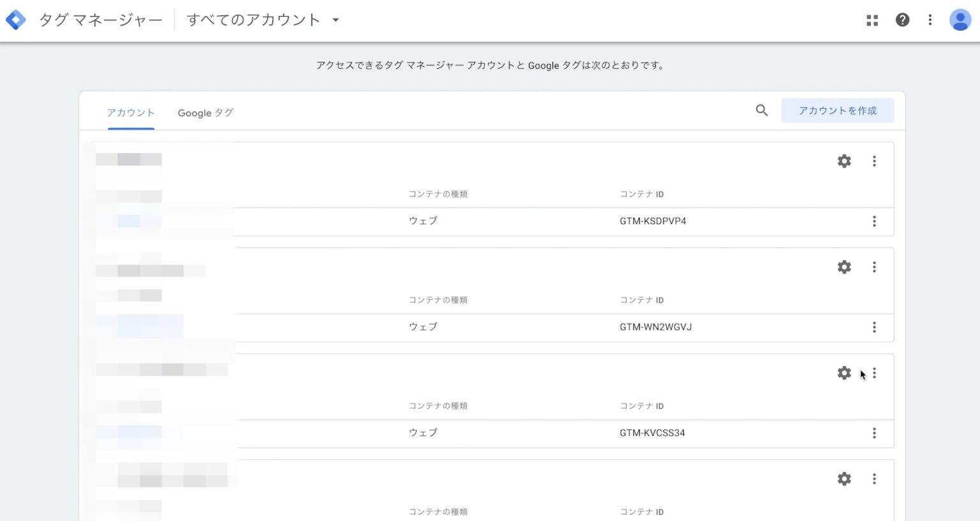Open more options for GTM-KVCSS34 row
Image resolution: width=980 pixels, height=521 pixels.
tap(874, 433)
